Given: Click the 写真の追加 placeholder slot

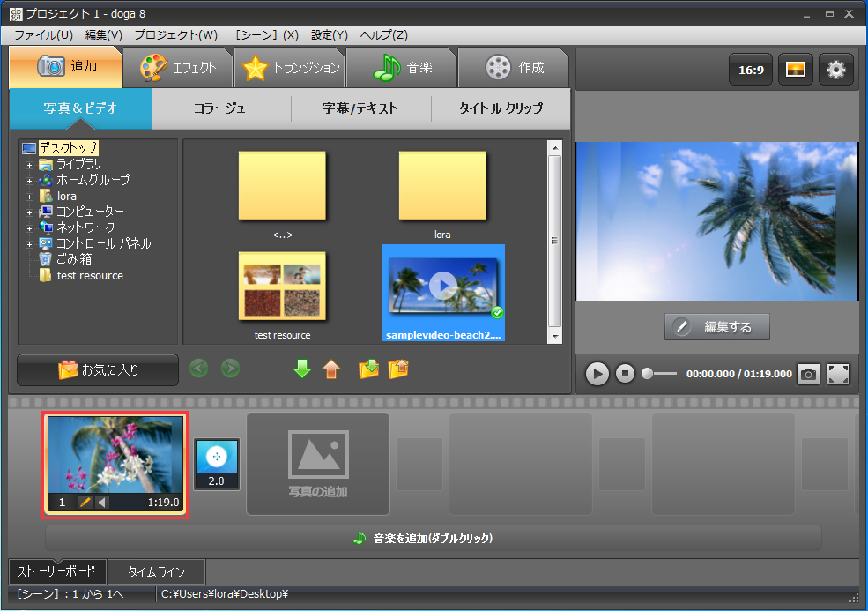Looking at the screenshot, I should click(318, 465).
